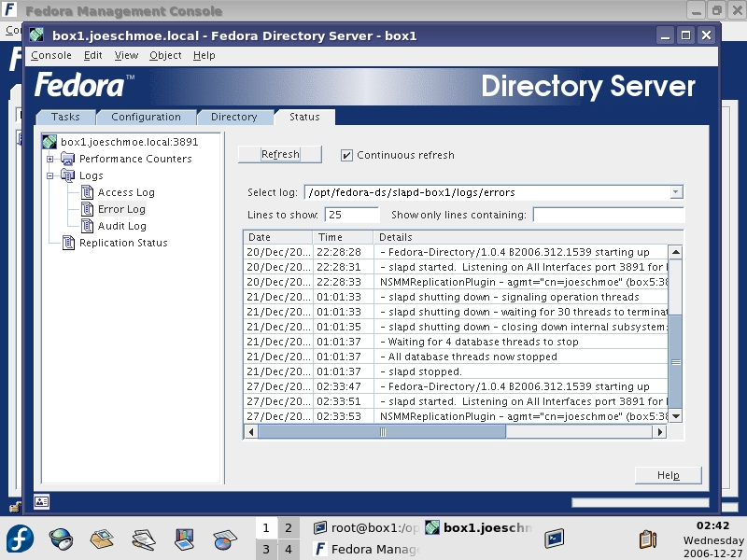Click the terminal icon in the panel
747x560 pixels.
tap(555, 539)
